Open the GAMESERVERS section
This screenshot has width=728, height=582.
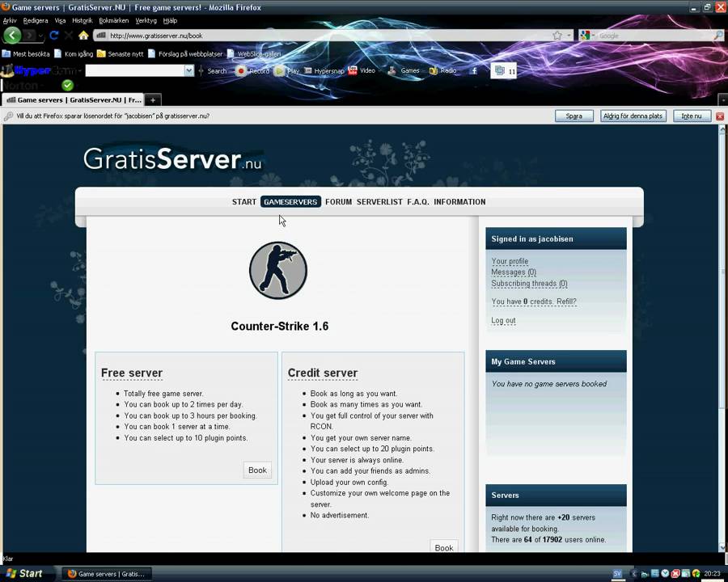[290, 202]
